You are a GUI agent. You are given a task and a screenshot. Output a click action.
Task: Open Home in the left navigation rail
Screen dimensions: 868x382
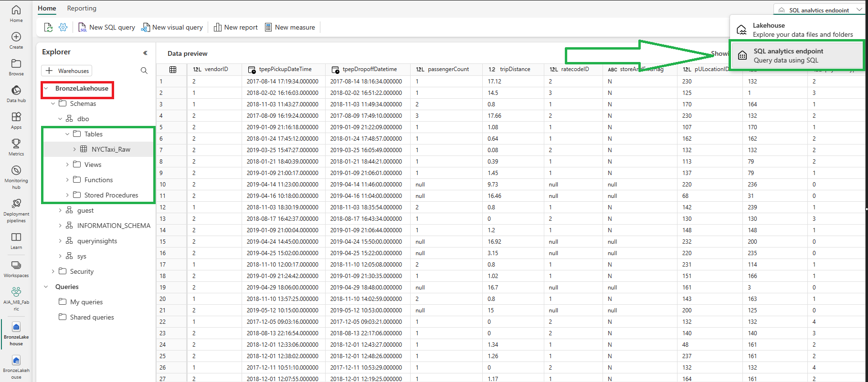pos(16,13)
